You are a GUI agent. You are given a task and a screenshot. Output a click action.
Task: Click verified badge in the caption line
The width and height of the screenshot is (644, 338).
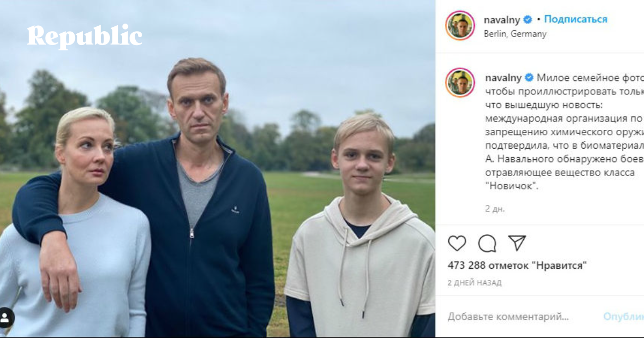[528, 77]
